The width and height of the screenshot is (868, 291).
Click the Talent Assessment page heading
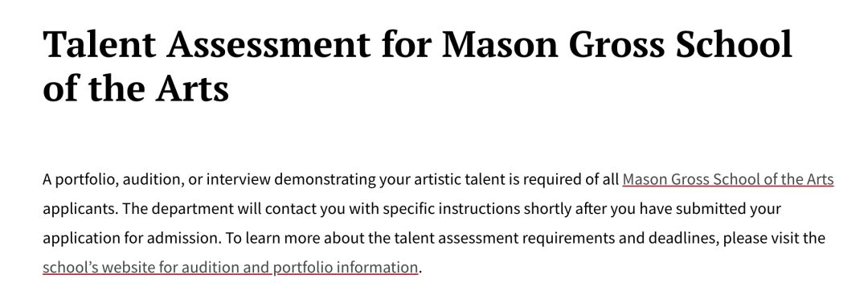click(417, 66)
